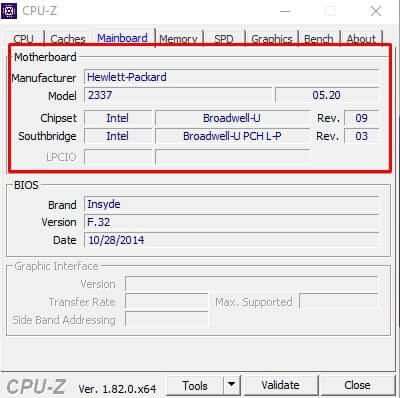The width and height of the screenshot is (400, 398).
Task: Click the CPU-Z title bar app icon
Action: click(x=9, y=11)
